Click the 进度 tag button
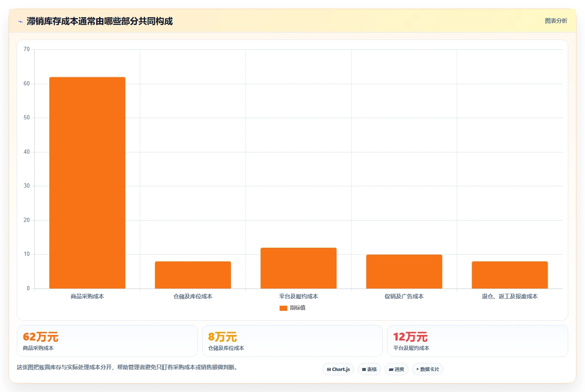 [x=397, y=369]
